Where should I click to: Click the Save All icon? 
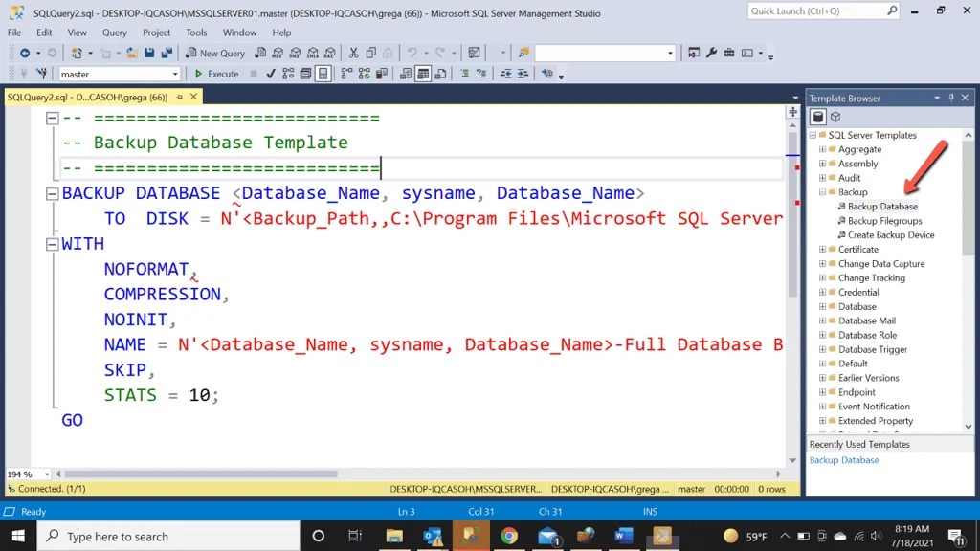(167, 54)
